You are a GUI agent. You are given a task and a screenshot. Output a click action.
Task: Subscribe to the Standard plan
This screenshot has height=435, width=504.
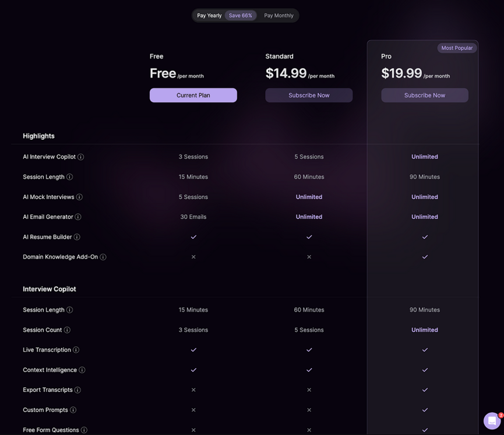[309, 96]
